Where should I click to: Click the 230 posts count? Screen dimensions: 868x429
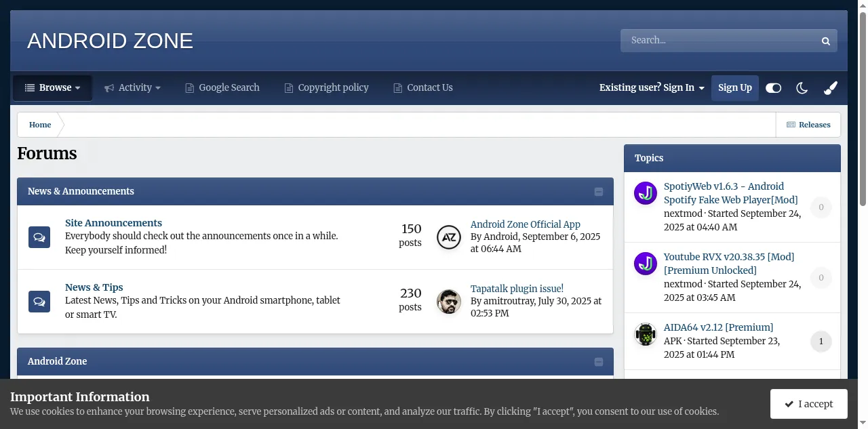tap(410, 300)
